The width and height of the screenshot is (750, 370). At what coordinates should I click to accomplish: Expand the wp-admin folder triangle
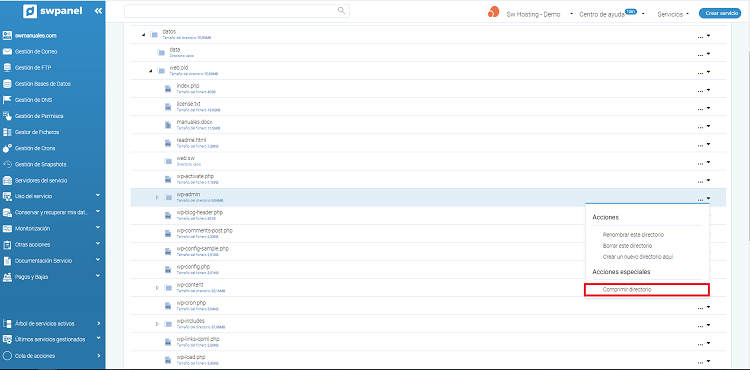[157, 197]
